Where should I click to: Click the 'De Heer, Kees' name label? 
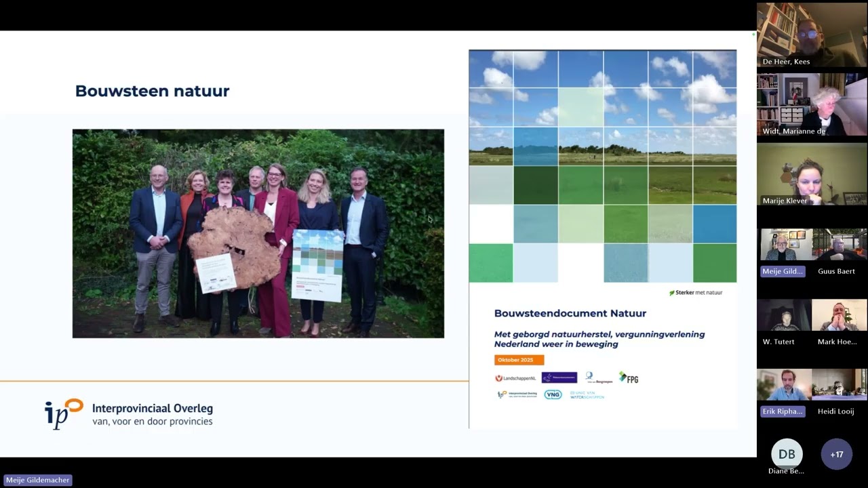pyautogui.click(x=786, y=61)
